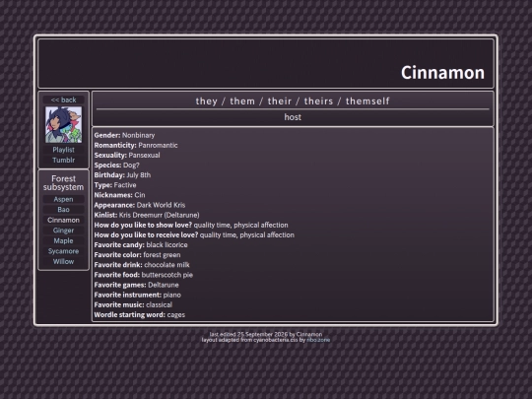Click 'Appearance: Dark World Kris' line
Image resolution: width=532 pixels, height=399 pixels.
(x=140, y=205)
